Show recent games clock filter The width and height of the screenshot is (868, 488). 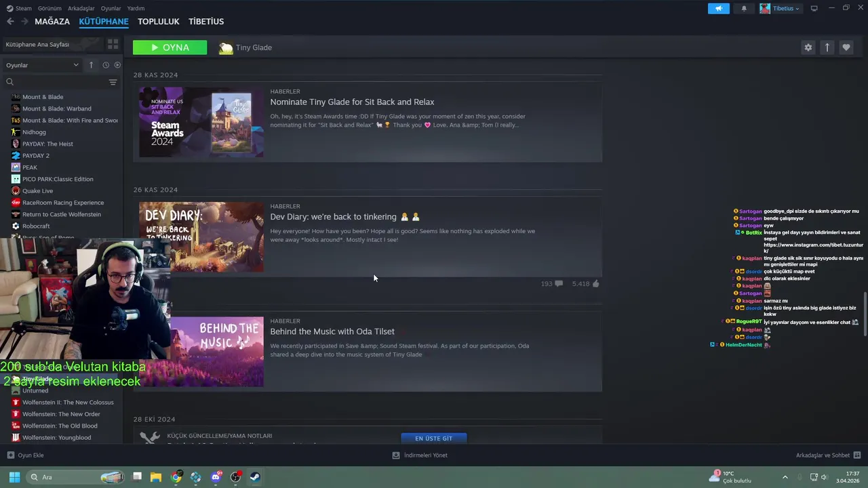pos(106,65)
